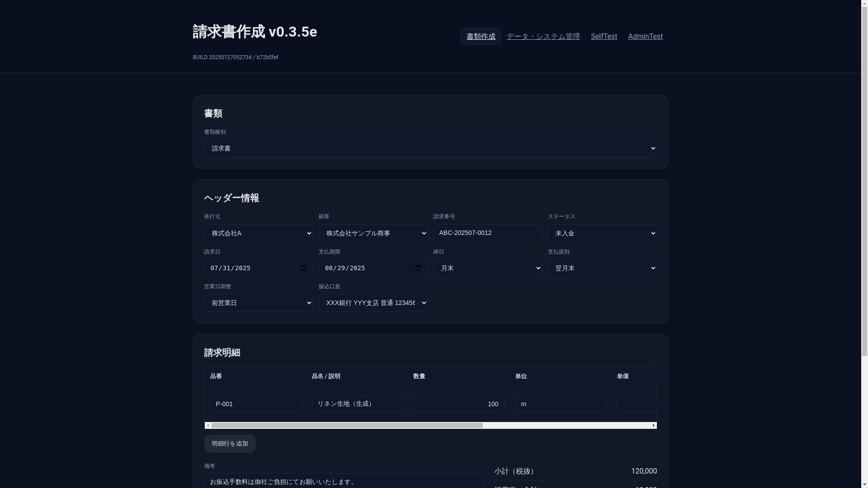Click the 単位 field containing m
Screen dimensions: 868x488
pyautogui.click(x=561, y=404)
